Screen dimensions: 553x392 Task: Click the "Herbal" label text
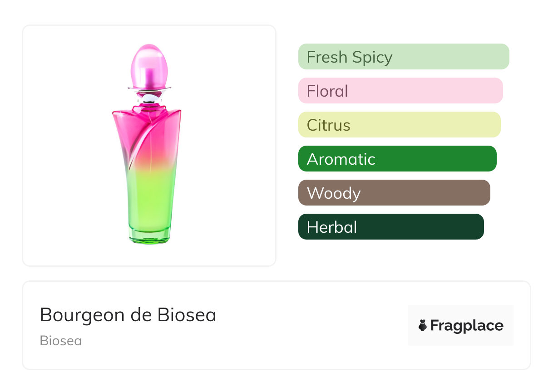(332, 227)
